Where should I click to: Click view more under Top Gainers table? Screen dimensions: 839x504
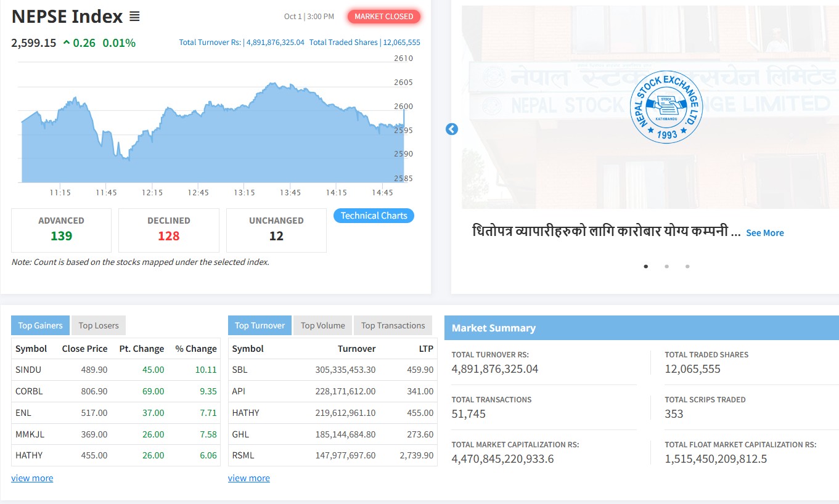(32, 478)
